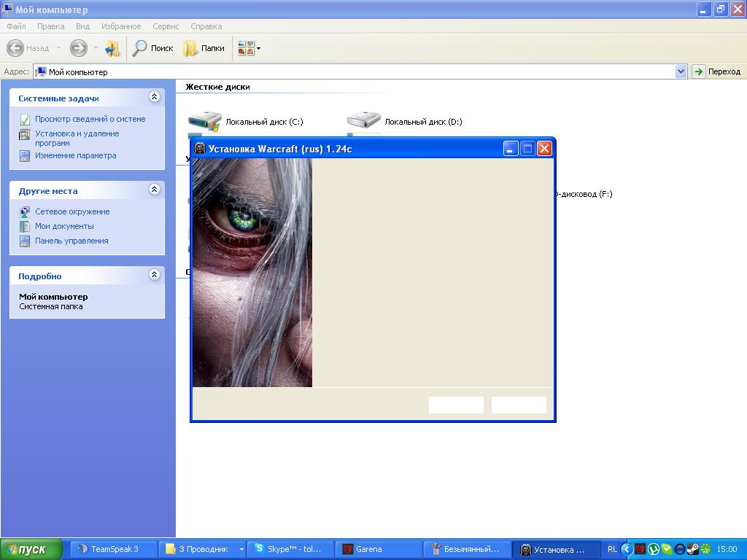This screenshot has height=560, width=747.
Task: Click the Переход go button
Action: (x=717, y=71)
